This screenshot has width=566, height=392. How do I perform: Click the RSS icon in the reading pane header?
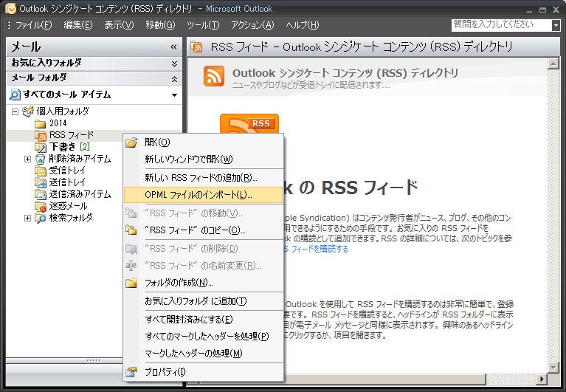click(196, 47)
